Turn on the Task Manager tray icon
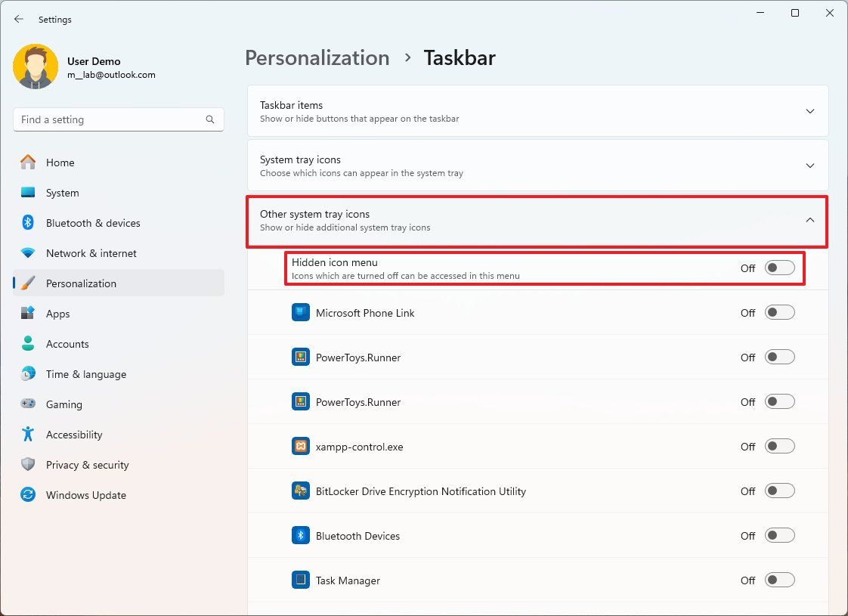 point(780,580)
